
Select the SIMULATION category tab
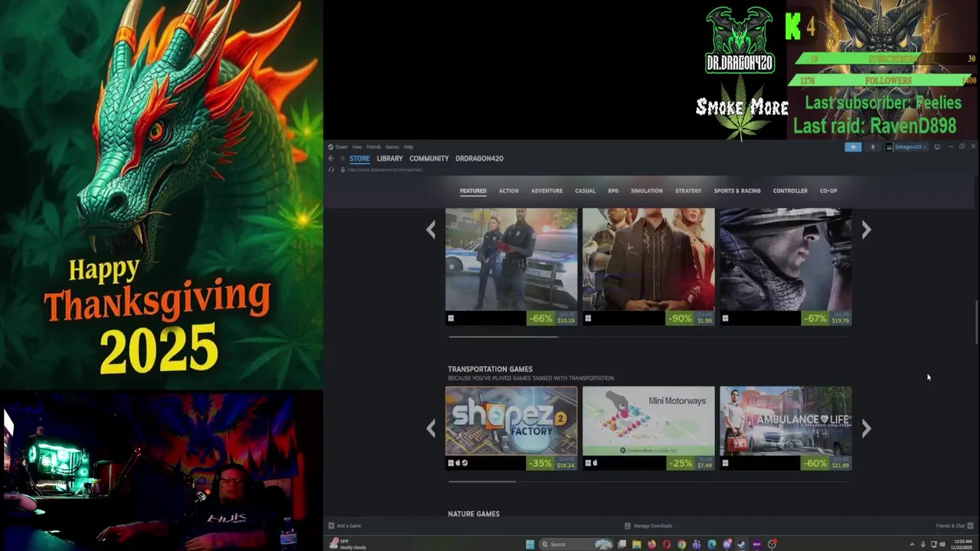coord(647,191)
